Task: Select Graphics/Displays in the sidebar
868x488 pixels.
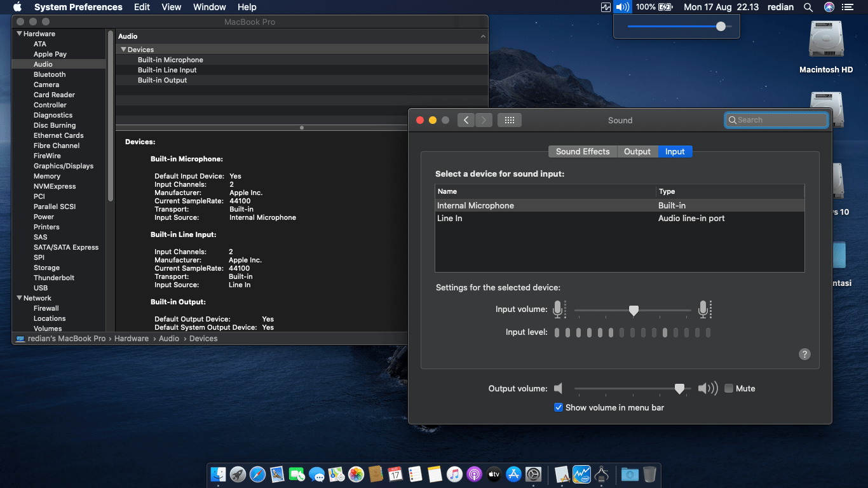Action: [64, 166]
